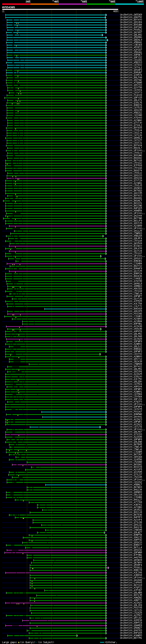The width and height of the screenshot is (146, 644).
Task: Click the short cyan bar for UniRef100_B9GVG9
Action: (x=76, y=309)
